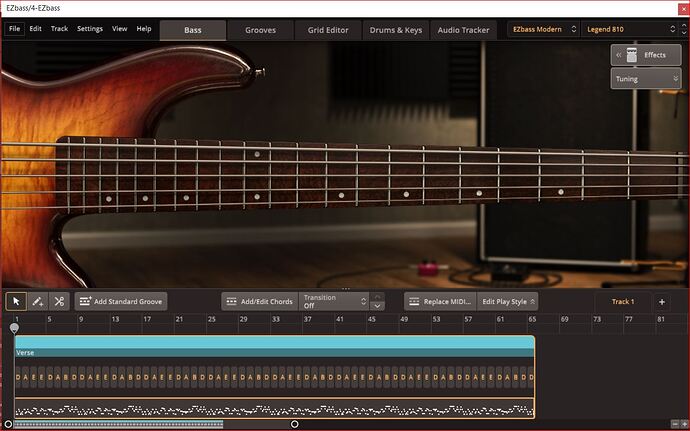690x431 pixels.
Task: Open the View menu
Action: click(119, 29)
